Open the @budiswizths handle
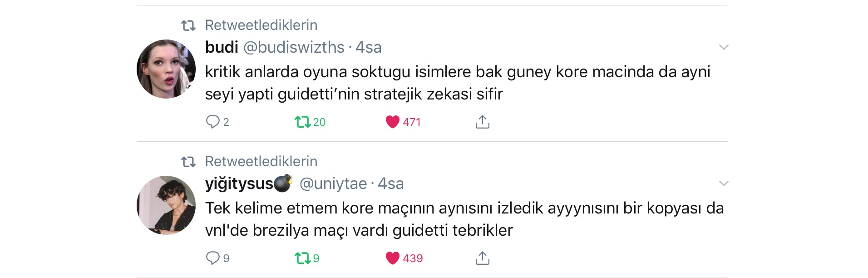 click(x=294, y=47)
